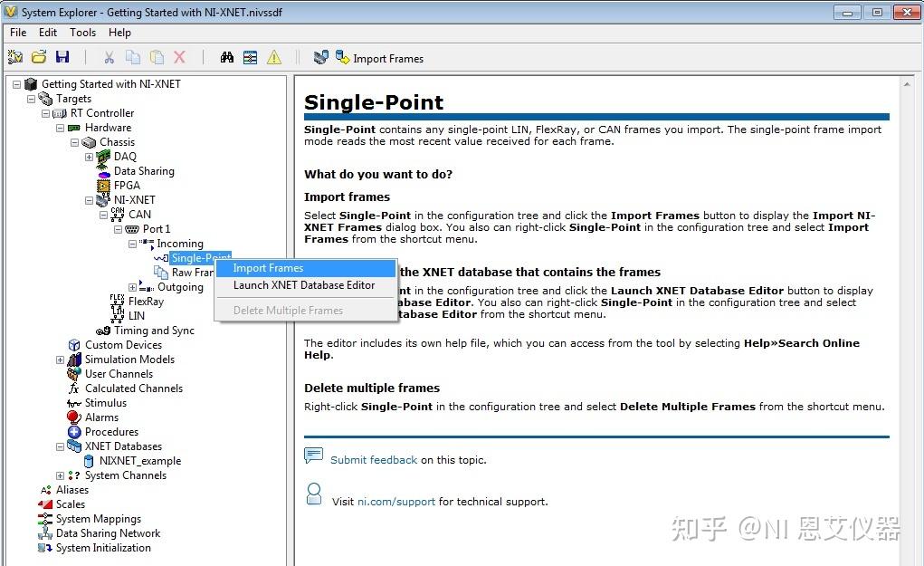Select the FPGA node in the tree

pyautogui.click(x=127, y=185)
